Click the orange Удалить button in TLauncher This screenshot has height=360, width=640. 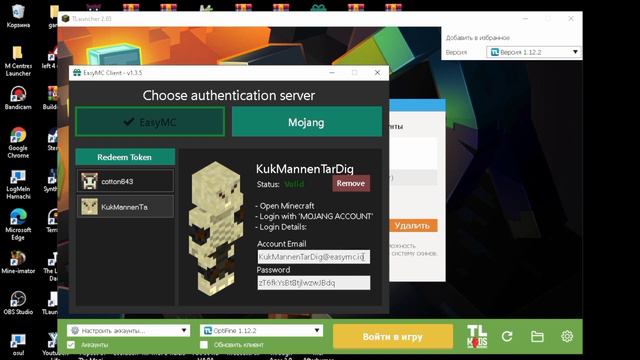tap(413, 226)
